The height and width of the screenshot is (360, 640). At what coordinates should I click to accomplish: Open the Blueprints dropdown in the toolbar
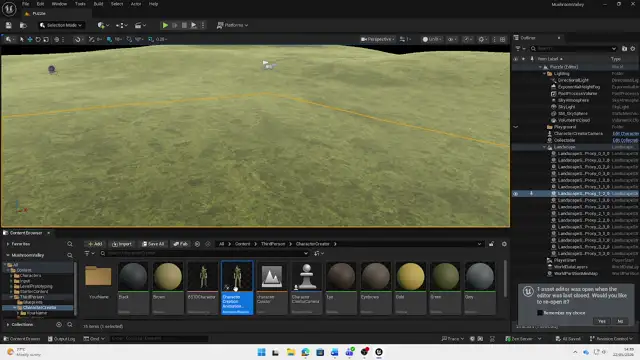click(121, 25)
